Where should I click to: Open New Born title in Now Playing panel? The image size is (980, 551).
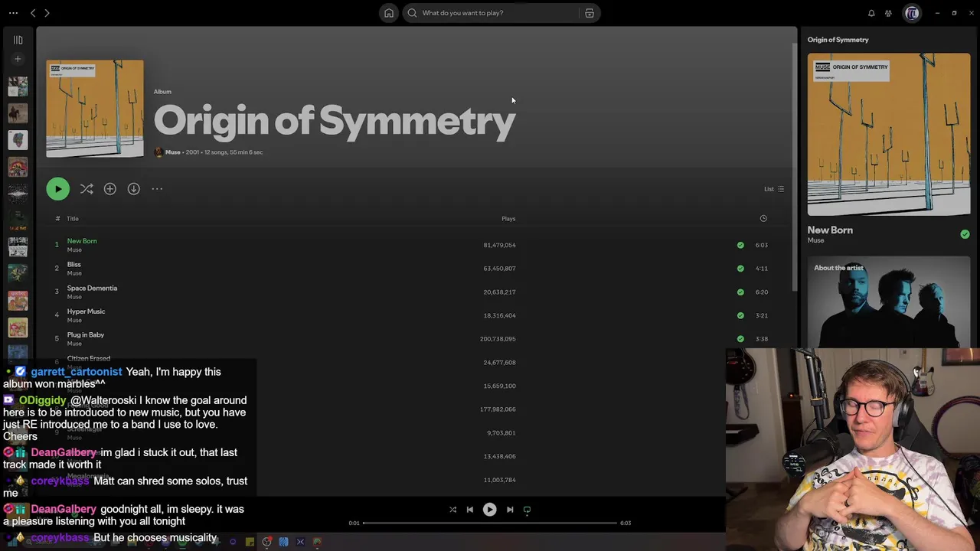(830, 230)
